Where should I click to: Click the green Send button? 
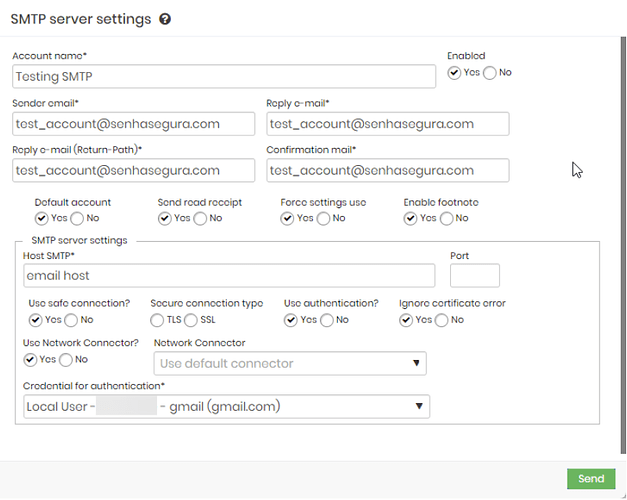coord(591,478)
